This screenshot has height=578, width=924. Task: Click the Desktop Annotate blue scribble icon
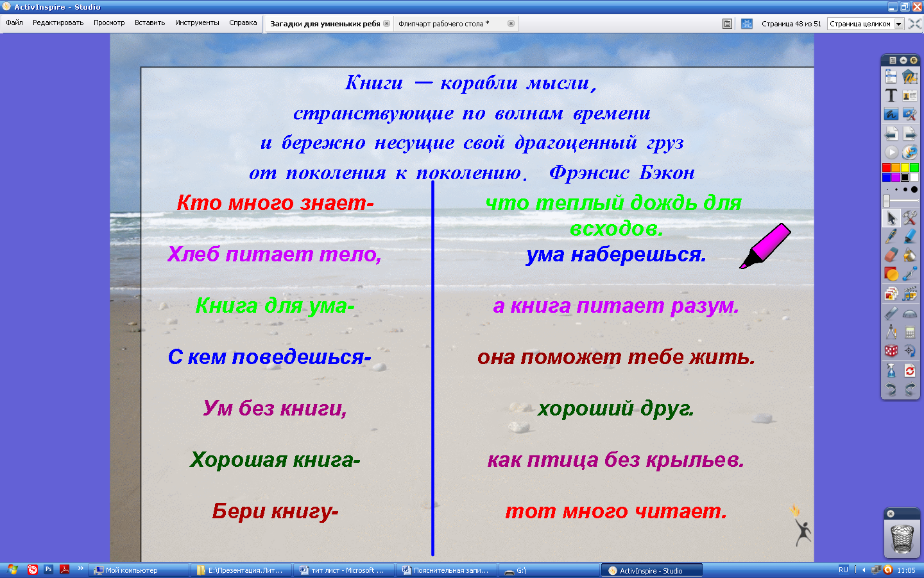coord(891,114)
